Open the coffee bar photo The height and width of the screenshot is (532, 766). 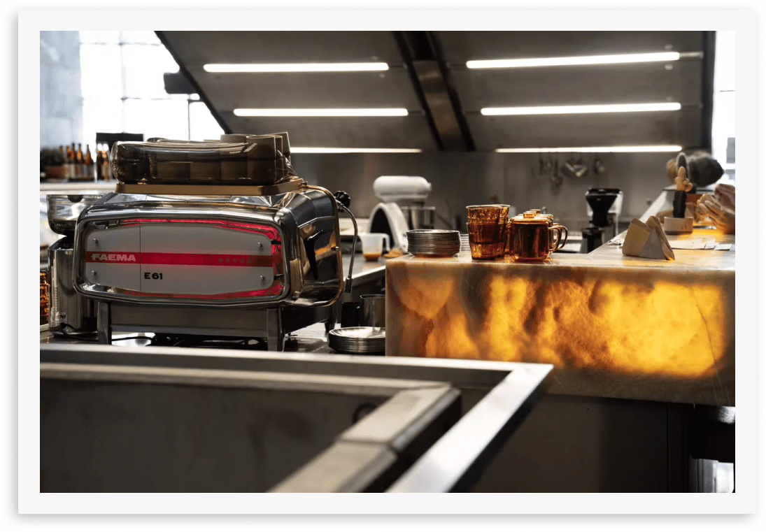pos(388,261)
